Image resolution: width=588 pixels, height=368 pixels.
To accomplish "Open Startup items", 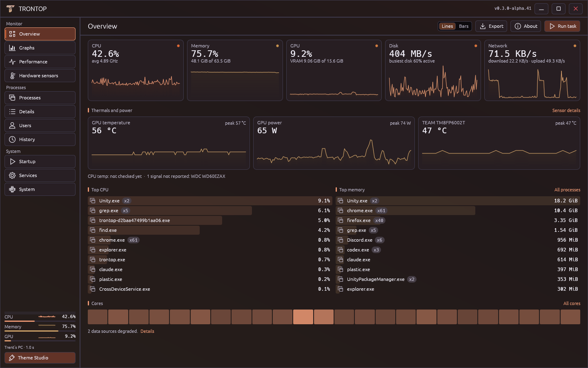I will (x=40, y=162).
